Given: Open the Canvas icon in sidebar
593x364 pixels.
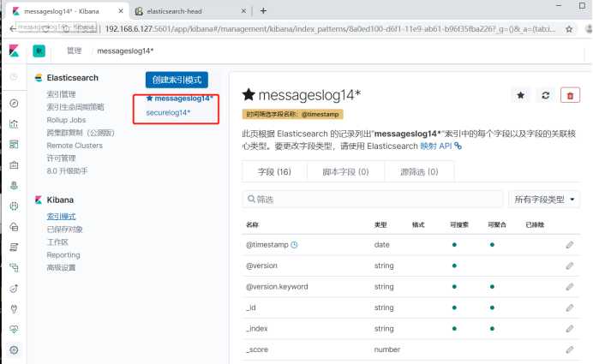Looking at the screenshot, I should click(14, 164).
